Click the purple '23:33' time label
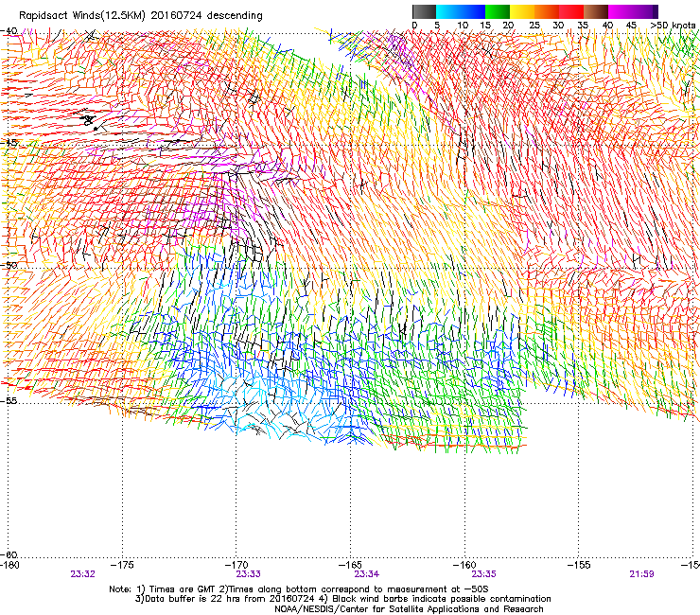Image resolution: width=700 pixels, height=615 pixels. pos(248,574)
